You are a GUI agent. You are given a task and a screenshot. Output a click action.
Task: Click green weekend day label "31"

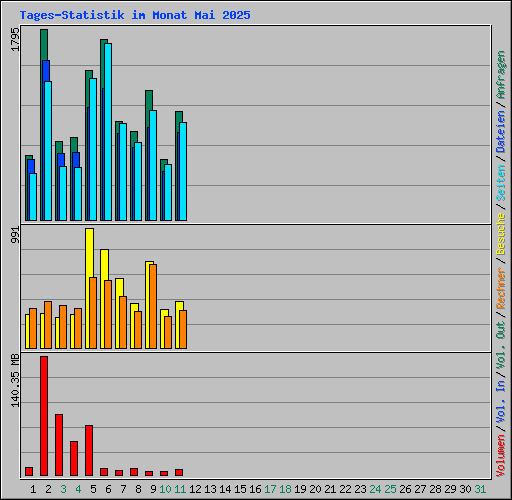(480, 489)
